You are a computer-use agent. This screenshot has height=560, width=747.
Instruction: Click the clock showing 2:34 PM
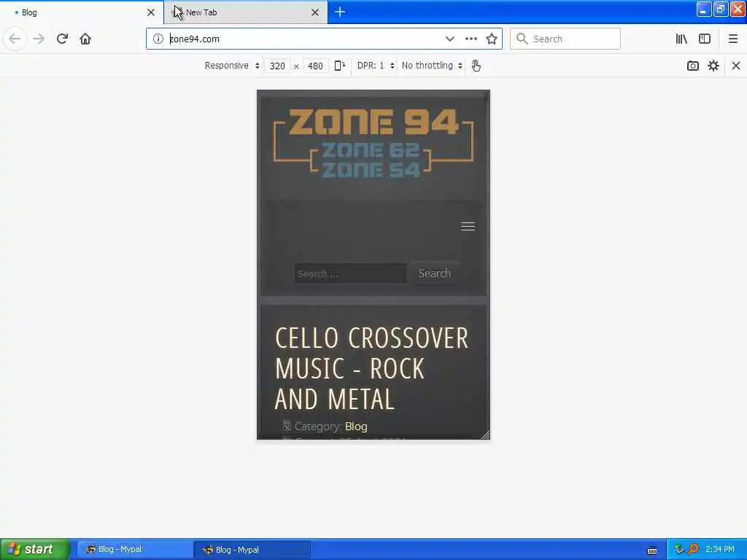720,550
